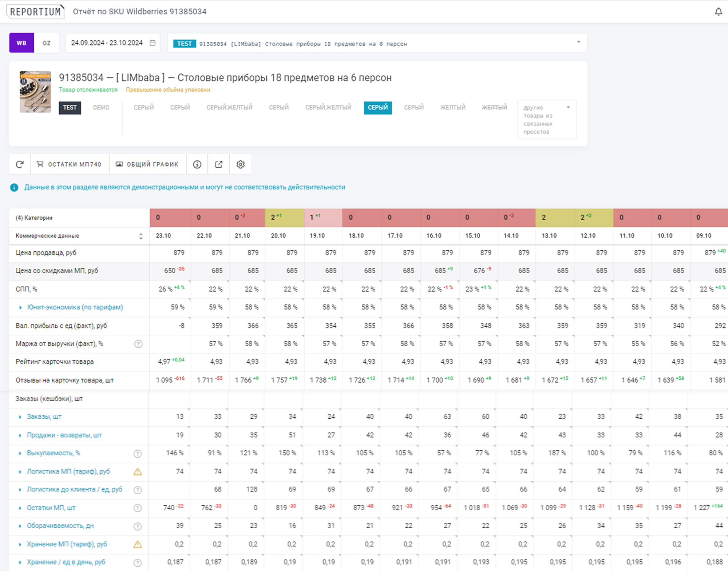Click the ОСТАТКИ МП740 button
This screenshot has height=582, width=728.
point(69,164)
